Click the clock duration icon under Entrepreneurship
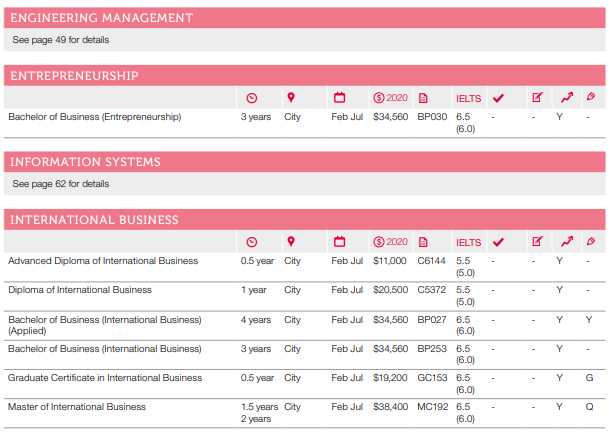This screenshot has width=613, height=435. (x=252, y=98)
